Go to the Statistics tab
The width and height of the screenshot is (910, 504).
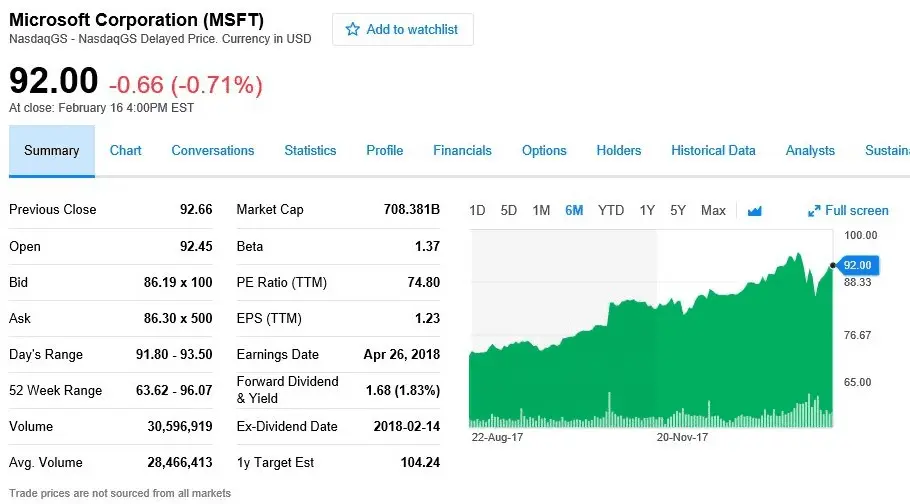(310, 151)
